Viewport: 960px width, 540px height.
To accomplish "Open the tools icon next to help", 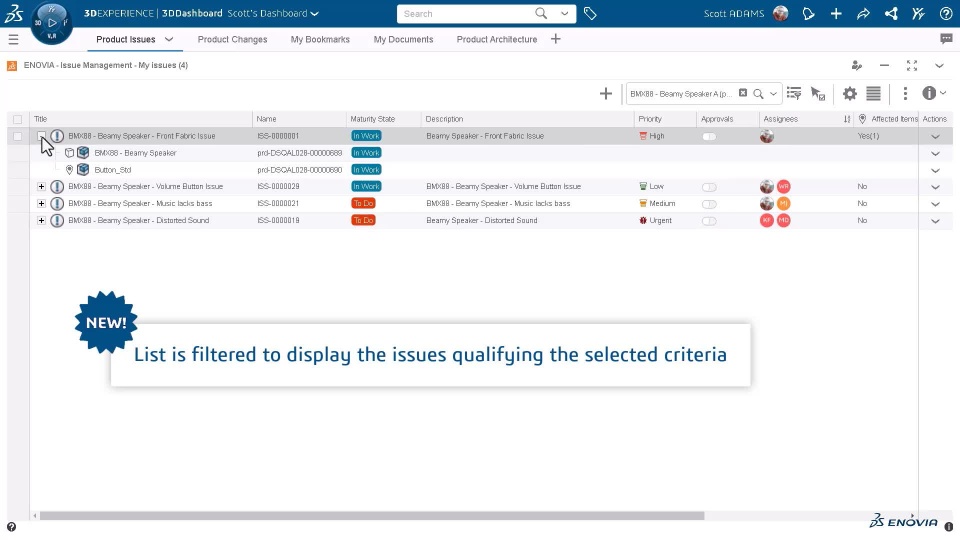I will (918, 13).
